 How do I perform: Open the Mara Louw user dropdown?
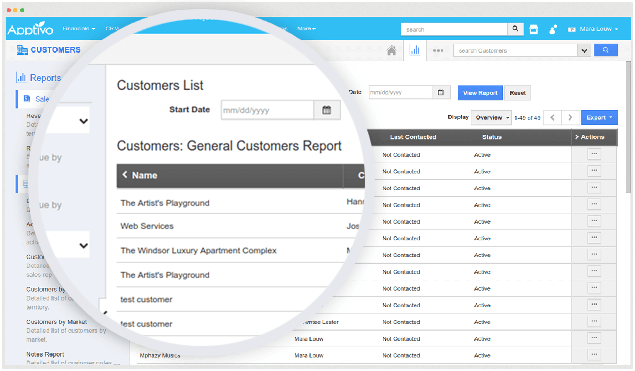click(x=593, y=29)
